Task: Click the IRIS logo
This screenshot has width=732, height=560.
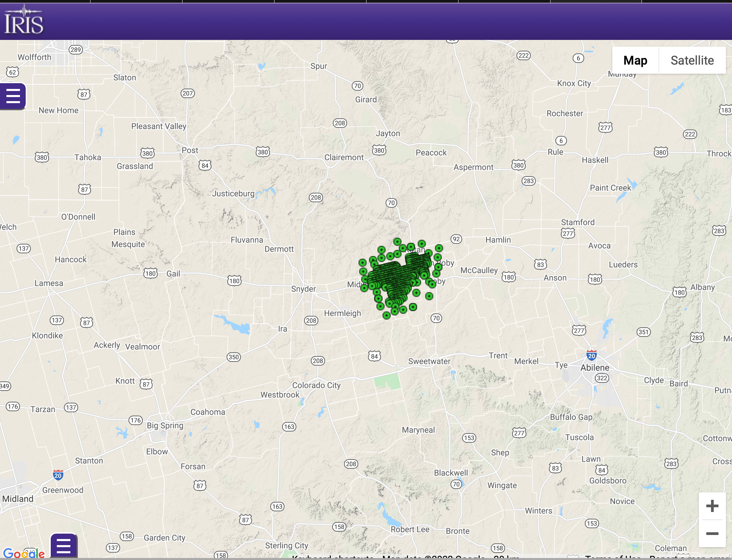Action: [24, 20]
